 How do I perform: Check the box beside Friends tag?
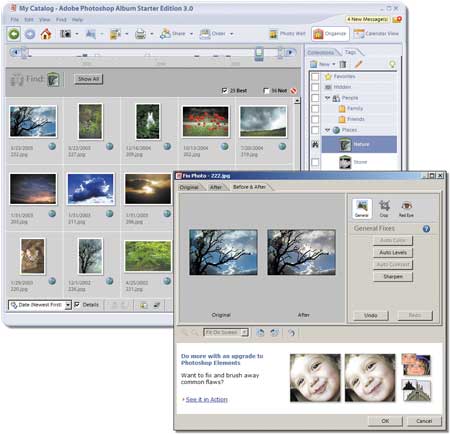click(x=315, y=119)
